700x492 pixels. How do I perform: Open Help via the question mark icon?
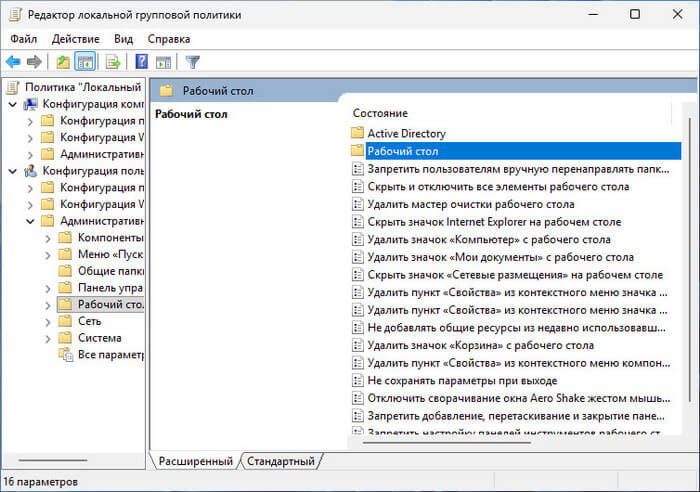click(x=142, y=62)
